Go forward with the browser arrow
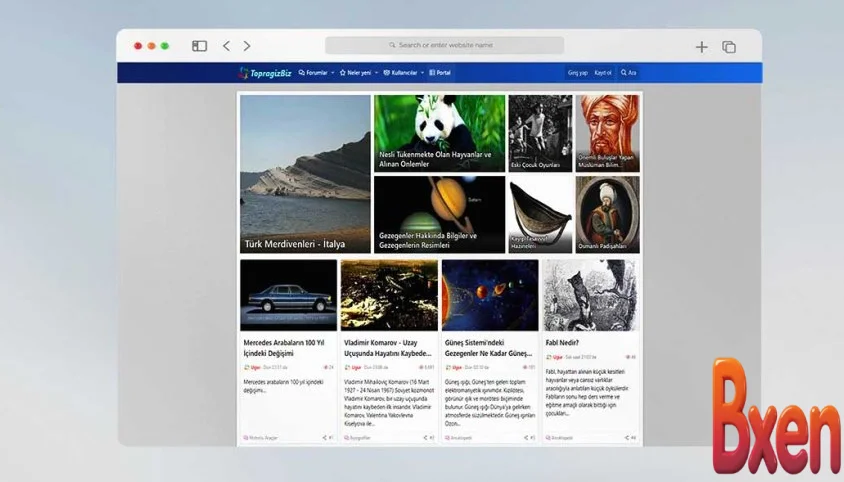 point(247,46)
